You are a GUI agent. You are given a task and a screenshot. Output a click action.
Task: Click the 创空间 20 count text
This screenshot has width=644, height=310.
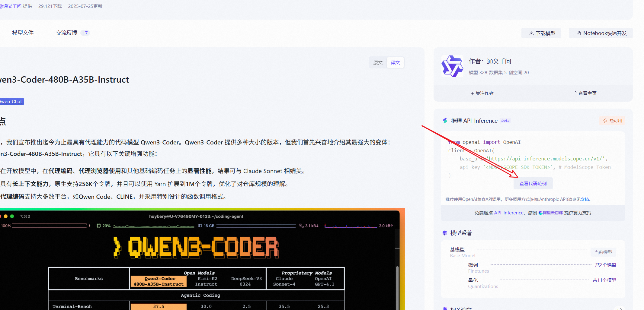(x=519, y=73)
